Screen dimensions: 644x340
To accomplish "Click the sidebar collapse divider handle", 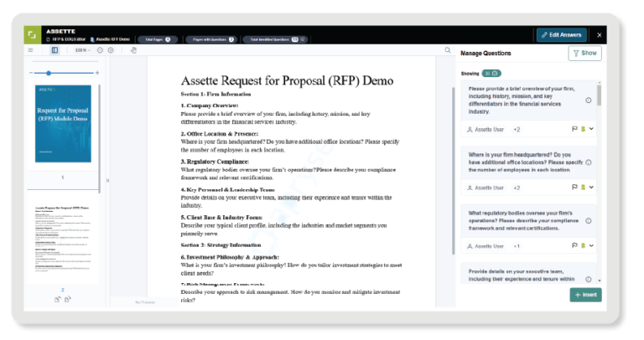I will (x=107, y=180).
